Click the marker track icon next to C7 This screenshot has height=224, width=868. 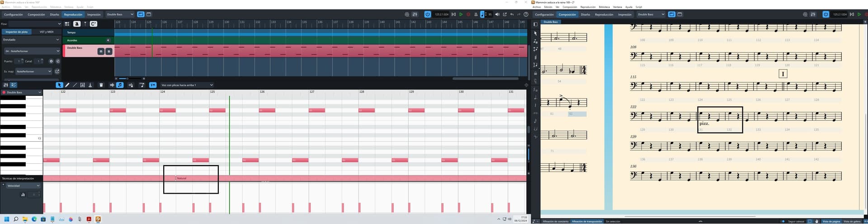(x=85, y=24)
